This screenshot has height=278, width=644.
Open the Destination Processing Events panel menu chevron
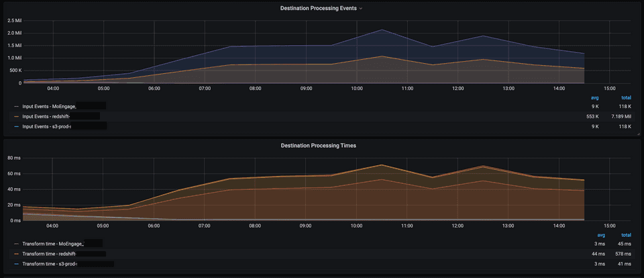click(x=361, y=9)
